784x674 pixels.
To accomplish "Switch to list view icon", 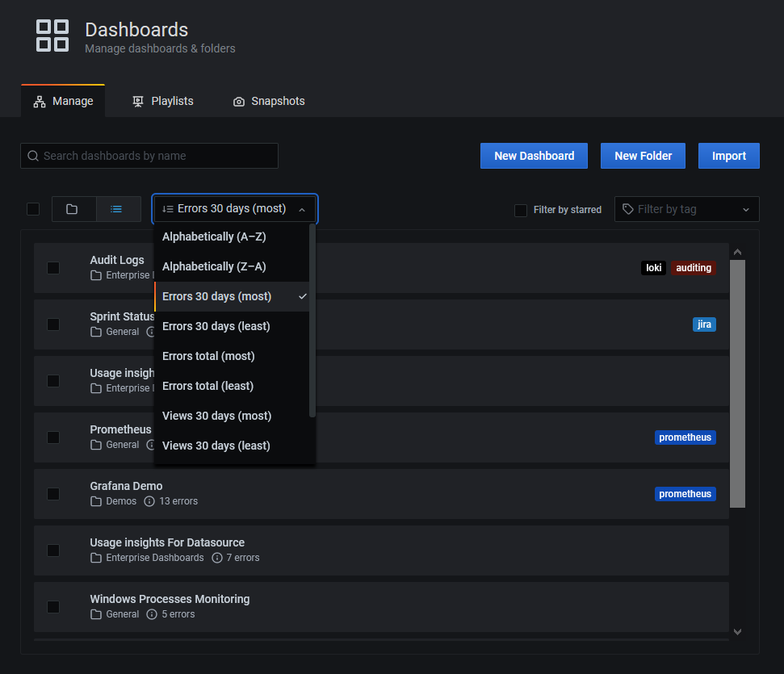I will point(117,209).
